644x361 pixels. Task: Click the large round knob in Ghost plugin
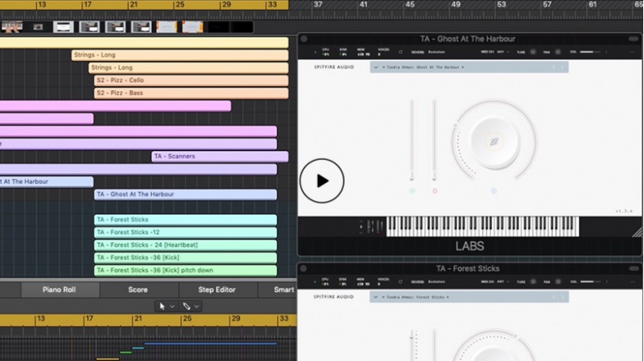coord(494,141)
